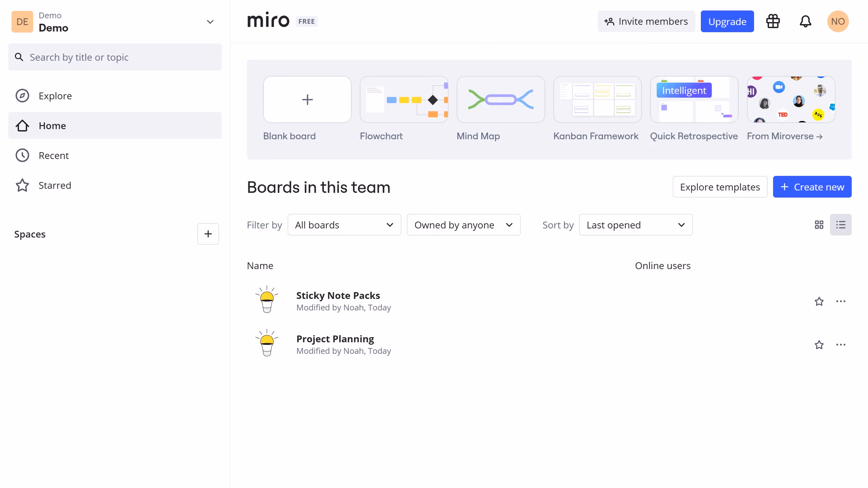This screenshot has width=868, height=488.
Task: Go to Explore in sidebar
Action: point(115,96)
